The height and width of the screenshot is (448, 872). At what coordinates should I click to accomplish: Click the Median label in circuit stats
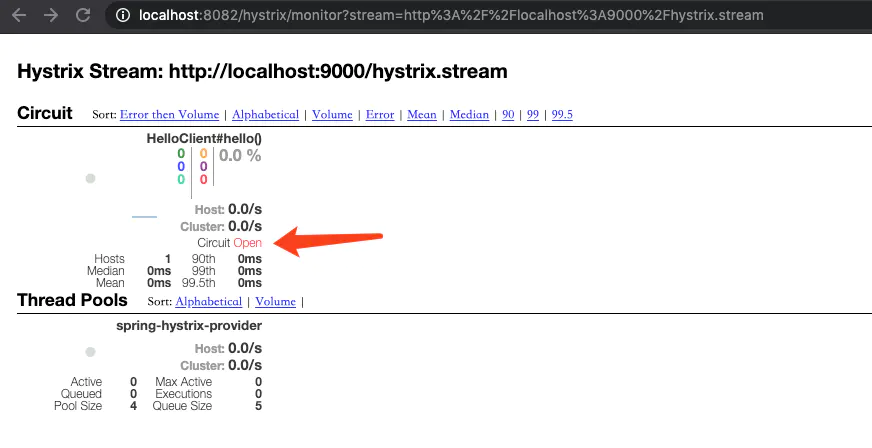(x=106, y=271)
